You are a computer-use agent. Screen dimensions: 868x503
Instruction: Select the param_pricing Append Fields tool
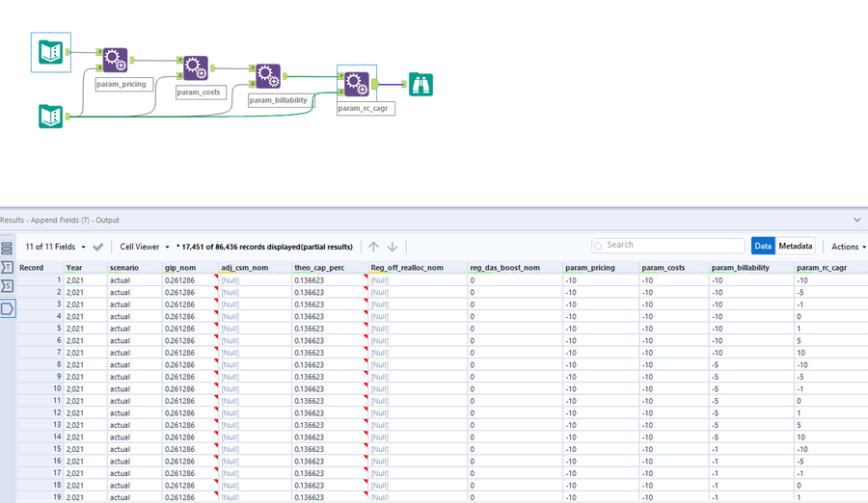(115, 60)
